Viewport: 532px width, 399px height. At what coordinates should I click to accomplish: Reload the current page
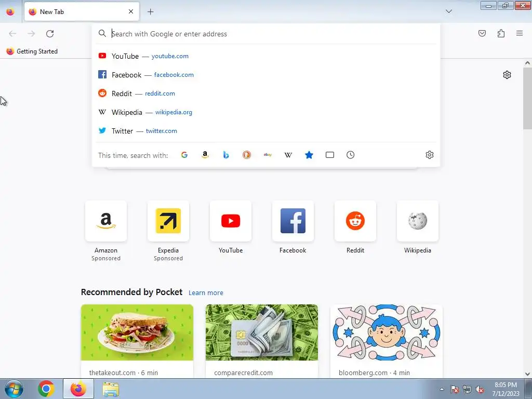point(50,34)
